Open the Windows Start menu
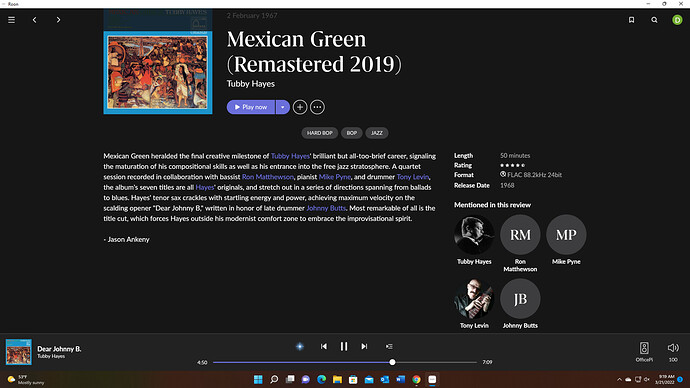690x388 pixels. tap(258, 380)
